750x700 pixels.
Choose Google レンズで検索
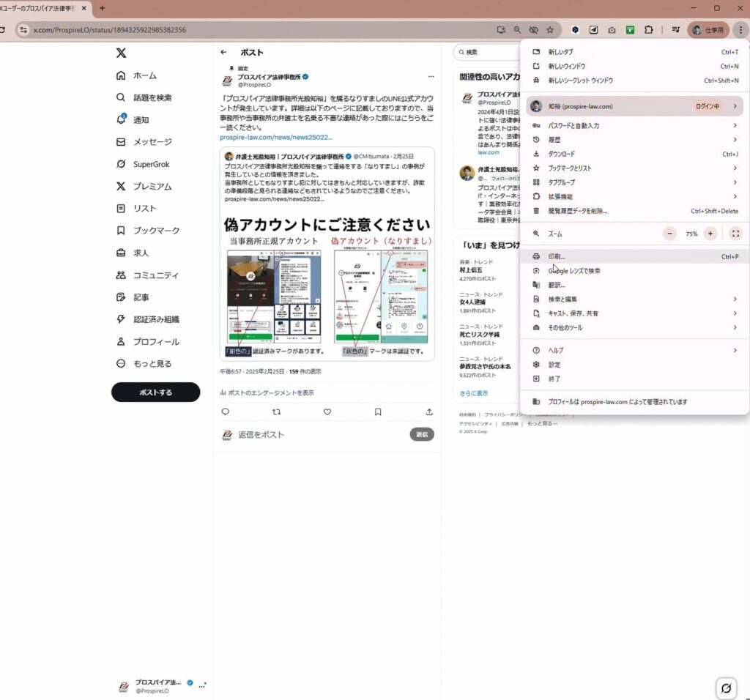[x=634, y=271]
